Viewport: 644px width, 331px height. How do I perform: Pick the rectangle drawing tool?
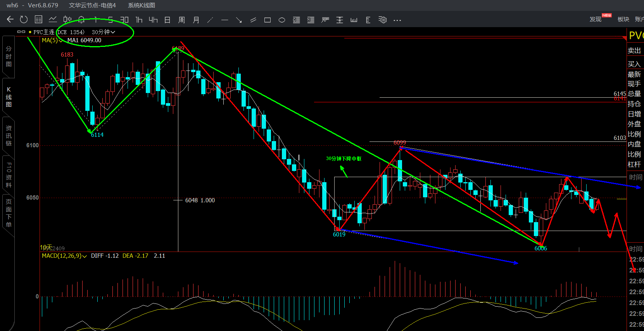(x=268, y=20)
